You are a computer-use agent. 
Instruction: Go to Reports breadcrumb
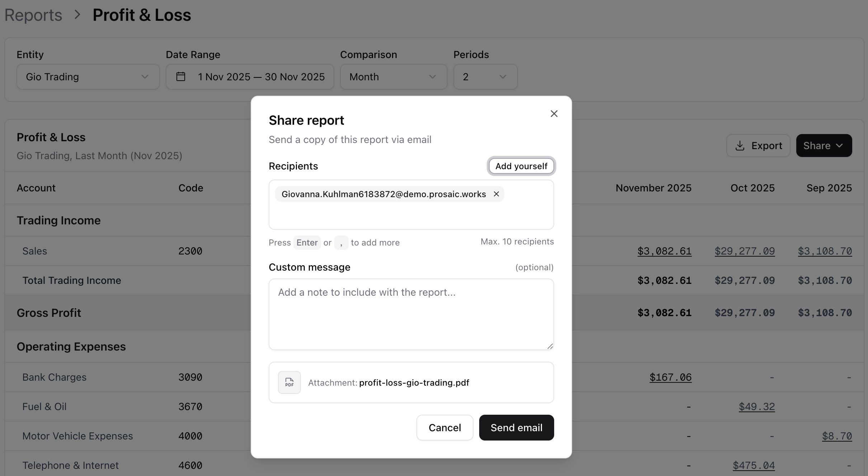tap(33, 15)
